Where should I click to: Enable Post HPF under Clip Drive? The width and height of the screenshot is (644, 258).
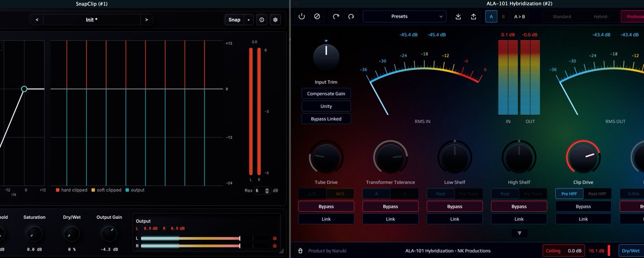coord(597,193)
